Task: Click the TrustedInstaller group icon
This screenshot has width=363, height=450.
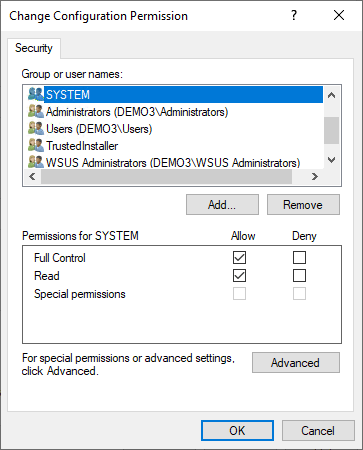Action: click(36, 145)
